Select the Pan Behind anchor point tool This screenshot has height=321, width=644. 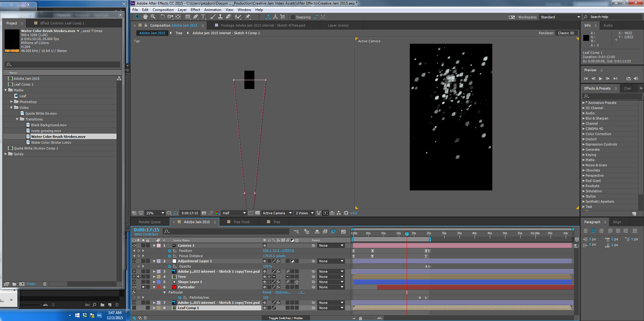[x=178, y=17]
